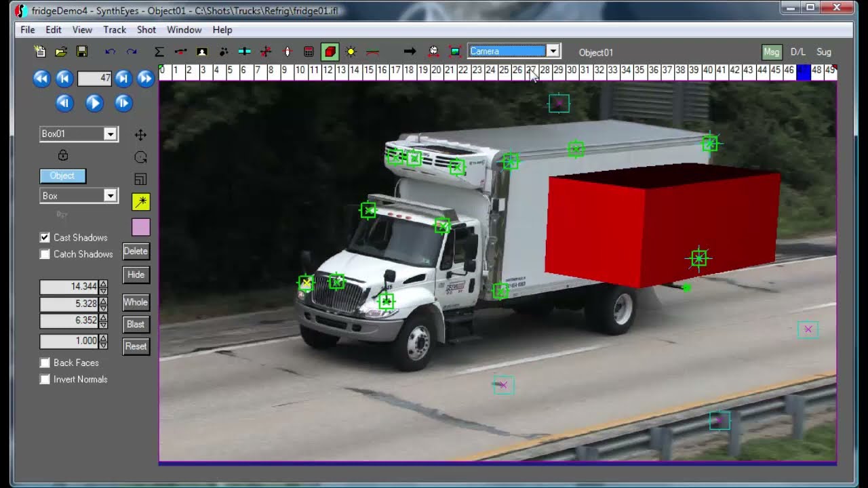Click the black right-arrow toolbar icon
The image size is (868, 488).
tap(410, 52)
